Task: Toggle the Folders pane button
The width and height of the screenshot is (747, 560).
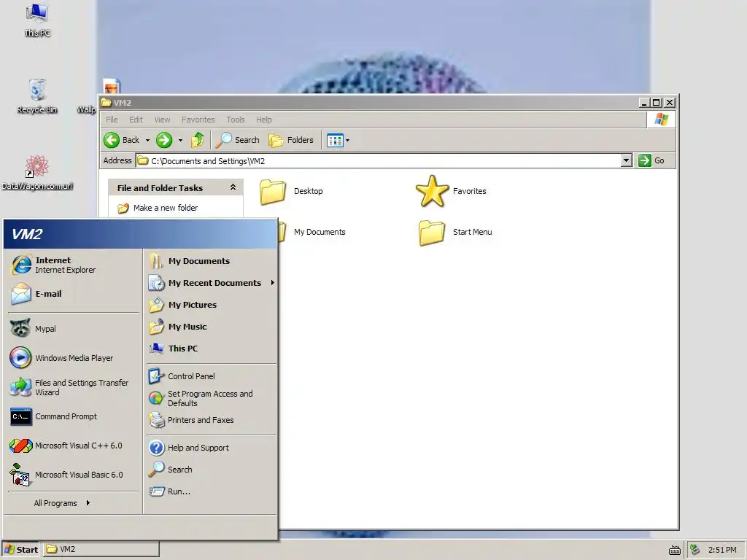Action: [291, 140]
